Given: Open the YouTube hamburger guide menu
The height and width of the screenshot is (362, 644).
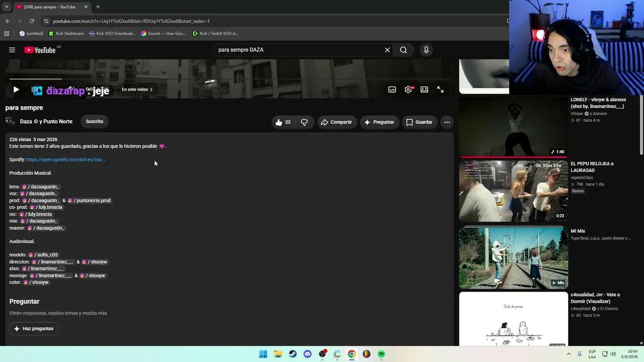Looking at the screenshot, I should pos(12,50).
